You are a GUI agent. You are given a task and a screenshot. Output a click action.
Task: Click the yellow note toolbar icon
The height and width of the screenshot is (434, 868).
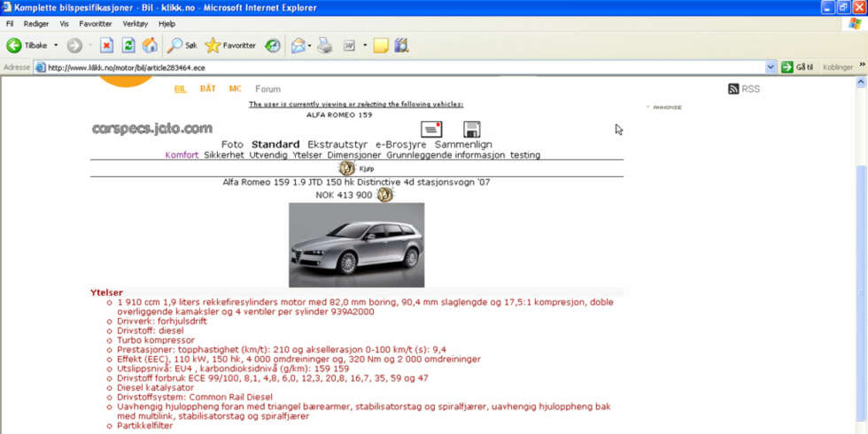[x=380, y=45]
